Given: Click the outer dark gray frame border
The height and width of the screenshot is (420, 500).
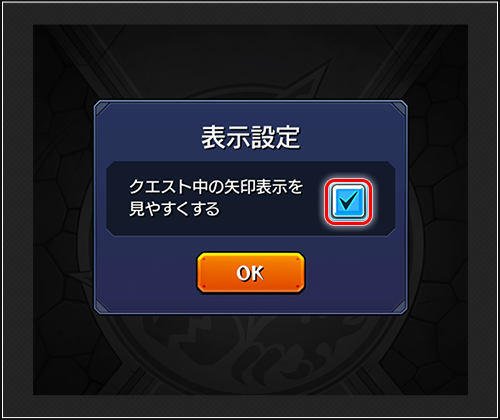Looking at the screenshot, I should click(x=17, y=210).
